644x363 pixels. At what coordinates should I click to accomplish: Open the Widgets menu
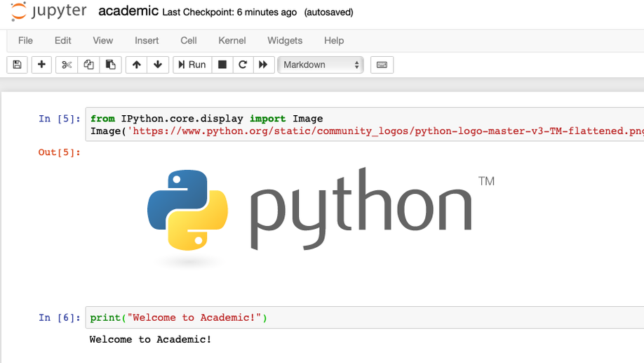pyautogui.click(x=285, y=41)
